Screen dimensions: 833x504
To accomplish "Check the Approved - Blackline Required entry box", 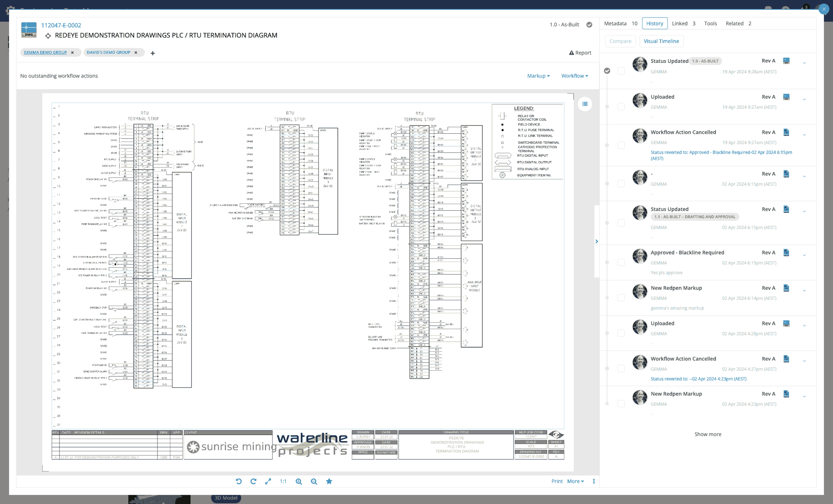I will point(621,262).
